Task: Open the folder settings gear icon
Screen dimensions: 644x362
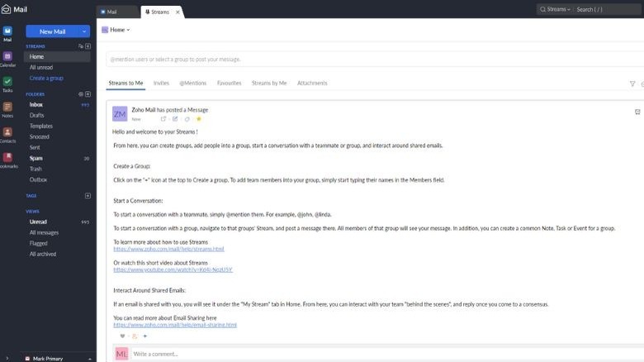Action: (80, 94)
